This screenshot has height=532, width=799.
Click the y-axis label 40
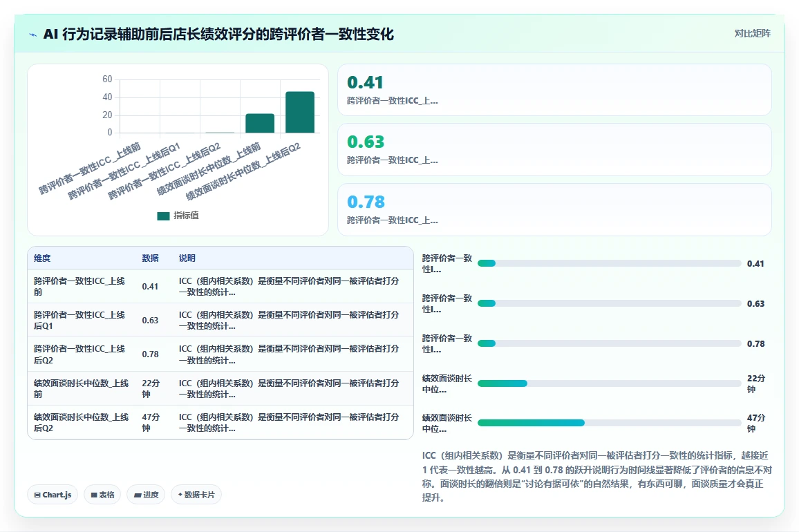click(107, 97)
